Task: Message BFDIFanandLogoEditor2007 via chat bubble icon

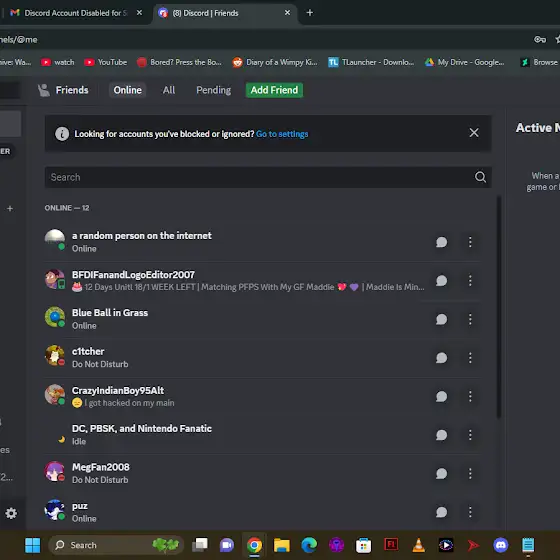Action: 441,280
